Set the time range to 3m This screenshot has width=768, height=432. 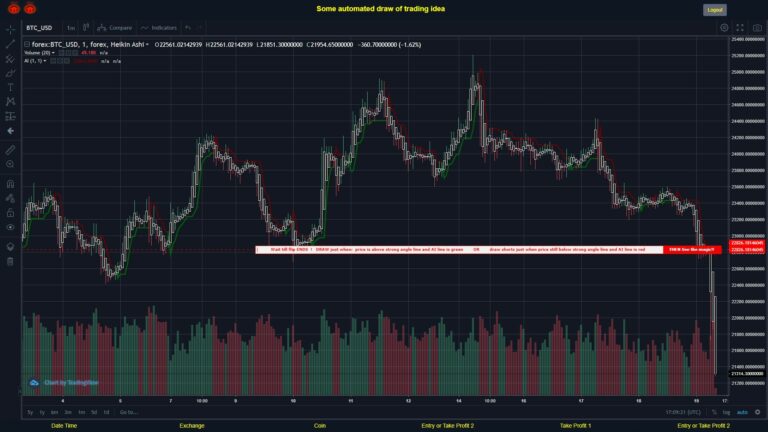(x=68, y=412)
